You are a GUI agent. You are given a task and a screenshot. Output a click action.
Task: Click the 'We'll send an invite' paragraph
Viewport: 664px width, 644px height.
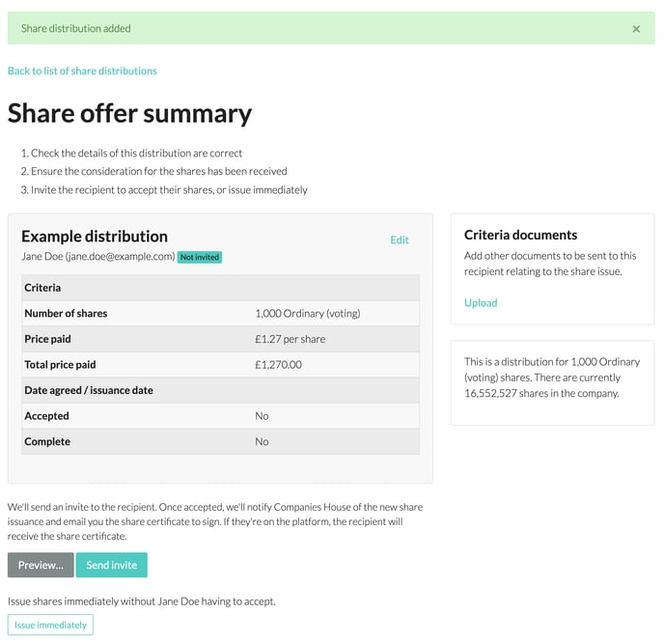coord(215,521)
